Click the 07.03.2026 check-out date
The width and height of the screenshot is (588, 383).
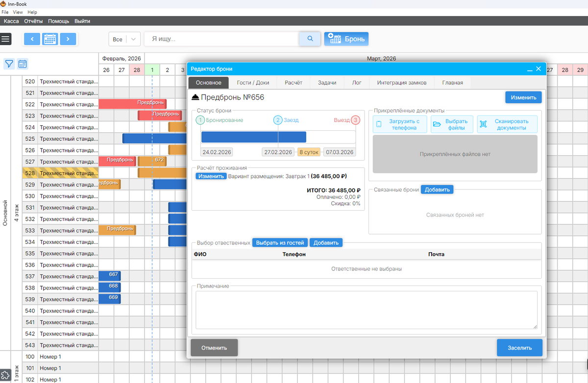coord(339,152)
